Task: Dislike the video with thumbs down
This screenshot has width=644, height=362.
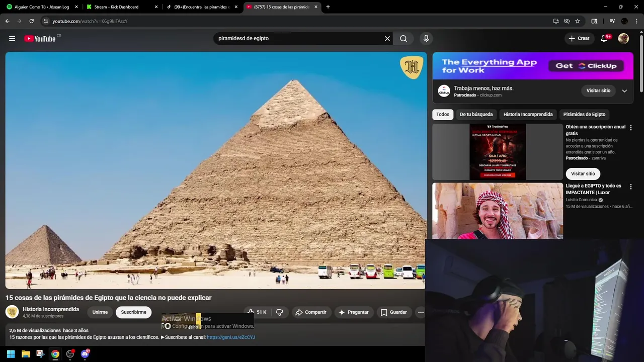Action: [x=280, y=312]
